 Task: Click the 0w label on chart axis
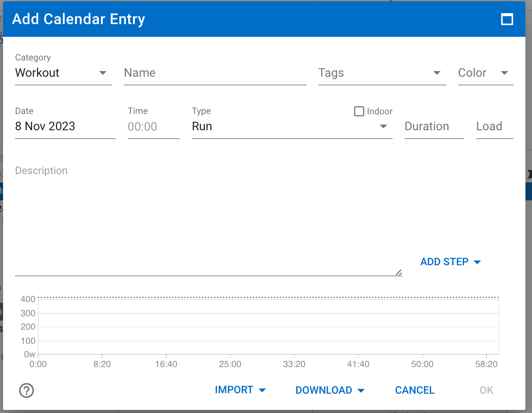coord(29,354)
